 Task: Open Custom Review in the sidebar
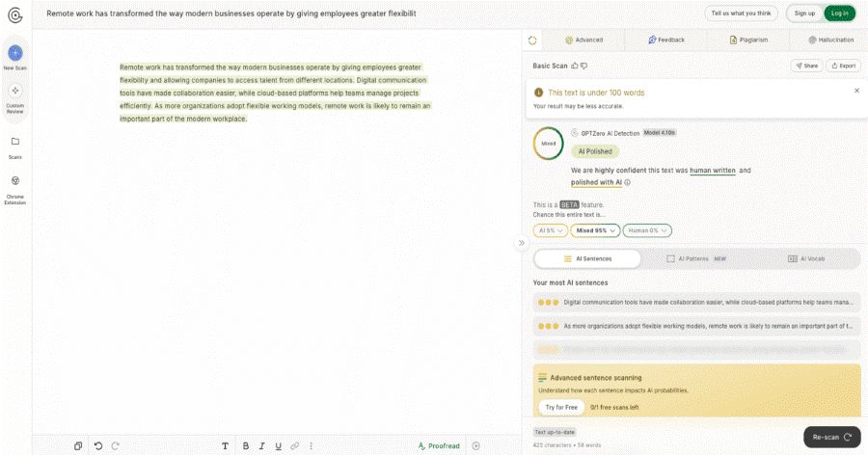14,98
